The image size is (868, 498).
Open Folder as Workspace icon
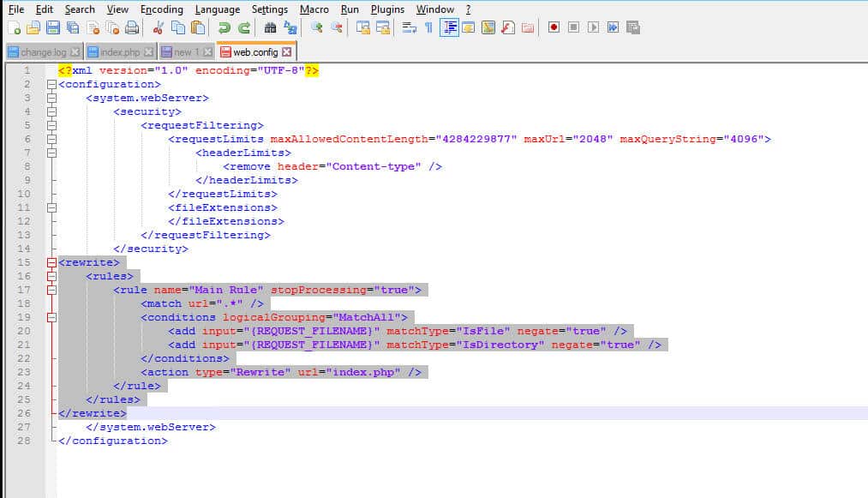[528, 27]
